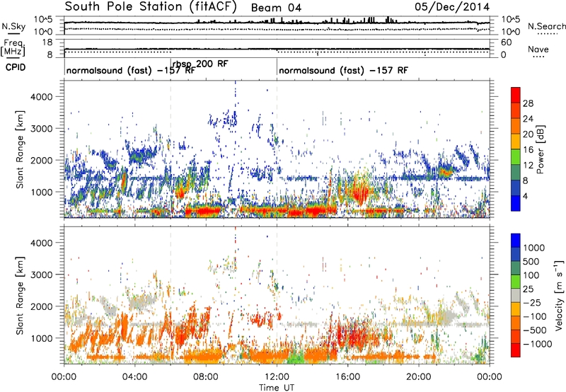Screen dimensions: 566x392
Task: Click the dashed CPID boundary line at 06:00 in power panel
Action: [x=171, y=149]
